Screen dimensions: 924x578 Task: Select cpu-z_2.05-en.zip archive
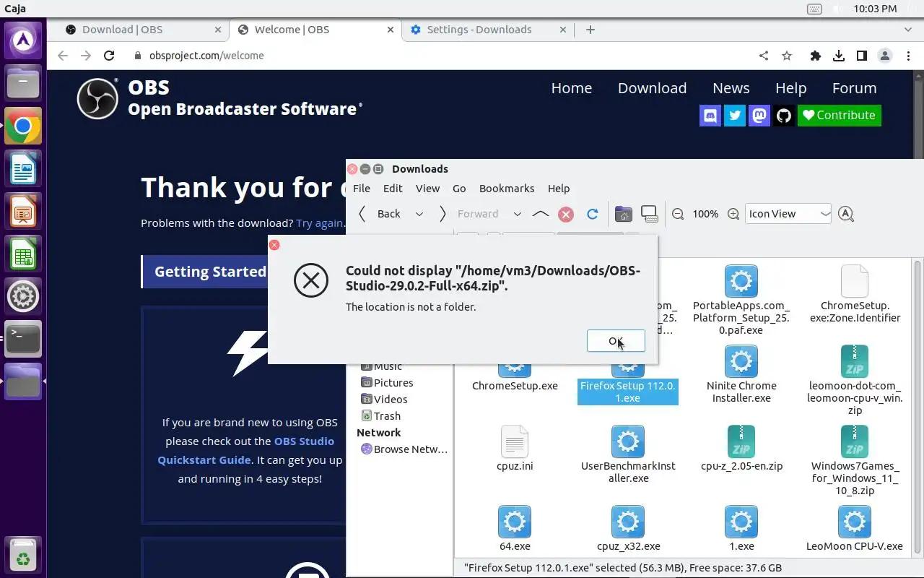(741, 449)
